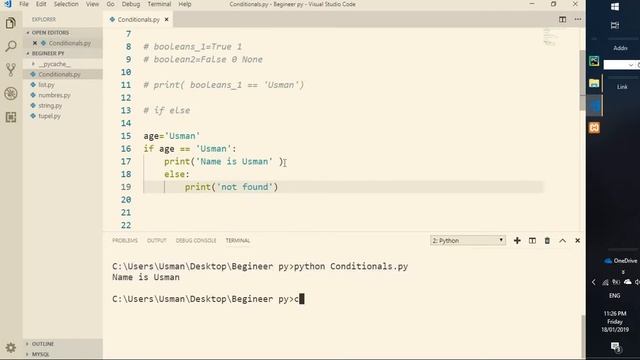Close Conditionals.py in Open Editors list
The width and height of the screenshot is (640, 360).
pyautogui.click(x=35, y=43)
